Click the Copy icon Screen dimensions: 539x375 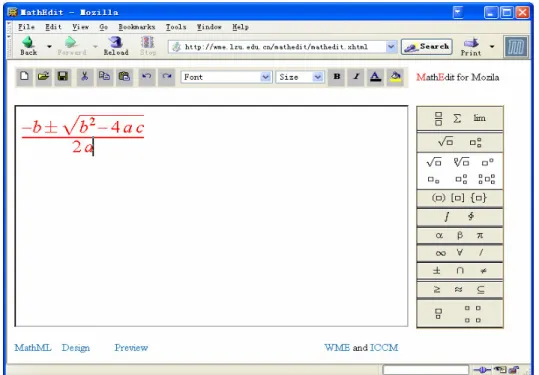pyautogui.click(x=104, y=76)
